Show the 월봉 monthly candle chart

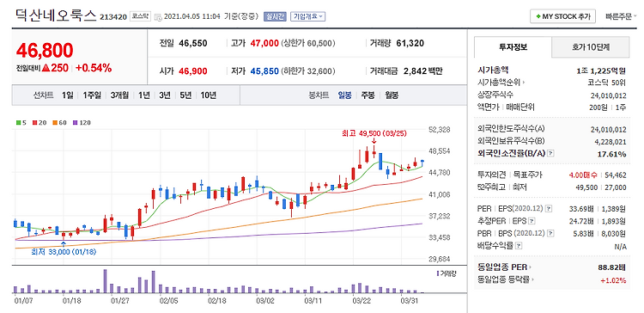[x=392, y=95]
